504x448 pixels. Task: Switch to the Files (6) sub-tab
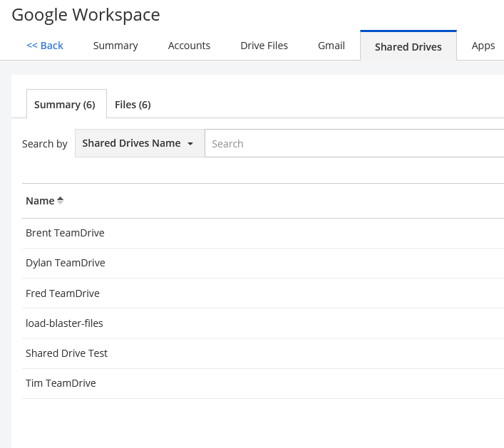coord(133,105)
